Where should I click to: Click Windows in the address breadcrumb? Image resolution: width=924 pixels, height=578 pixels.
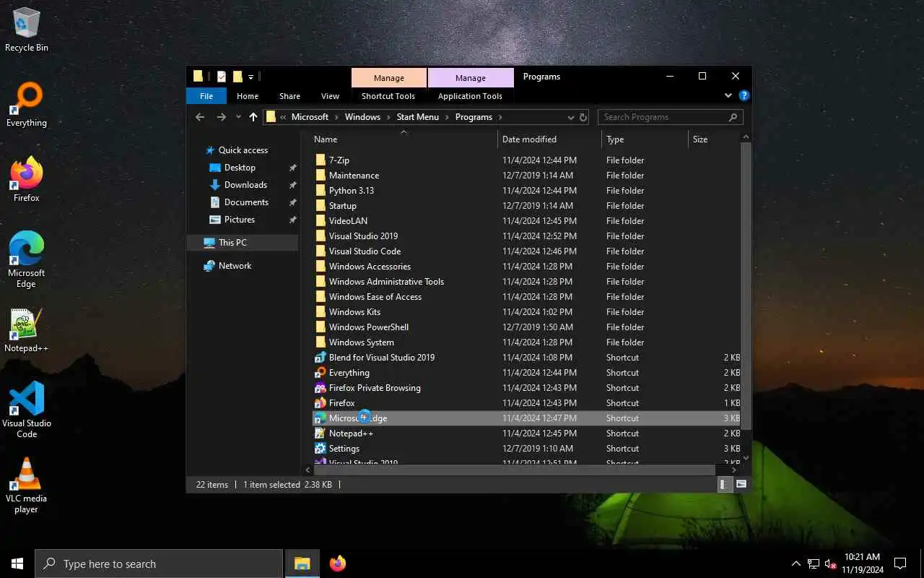pyautogui.click(x=362, y=117)
